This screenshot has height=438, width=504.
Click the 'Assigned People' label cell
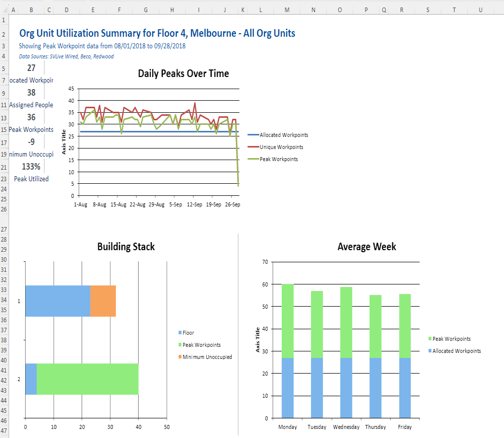(31, 105)
